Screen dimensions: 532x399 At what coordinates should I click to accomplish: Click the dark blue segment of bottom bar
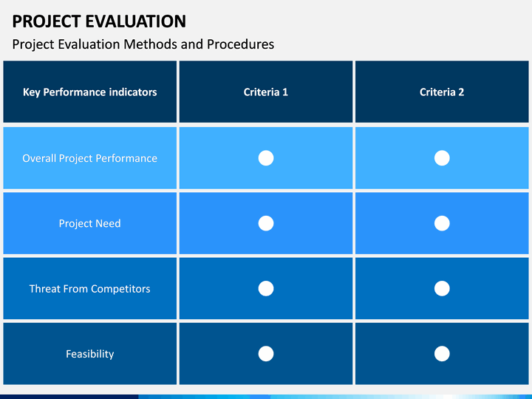point(69,397)
